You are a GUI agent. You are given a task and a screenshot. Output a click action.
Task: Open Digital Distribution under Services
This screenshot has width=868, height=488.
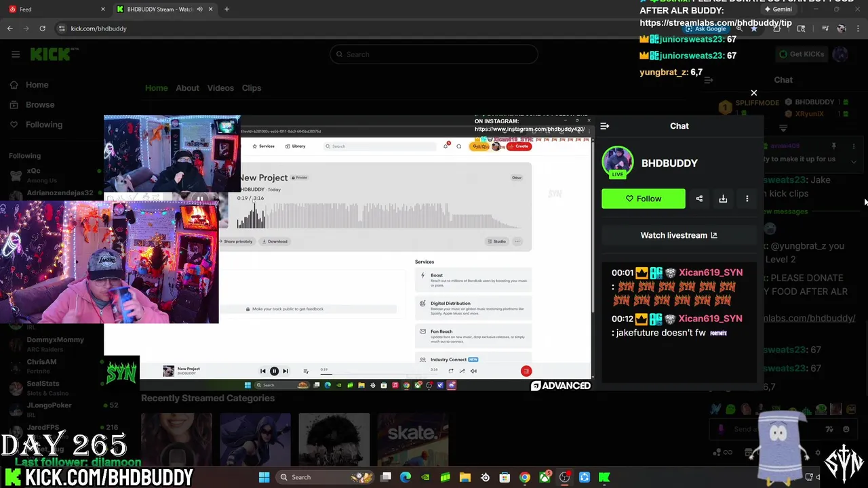pyautogui.click(x=473, y=308)
